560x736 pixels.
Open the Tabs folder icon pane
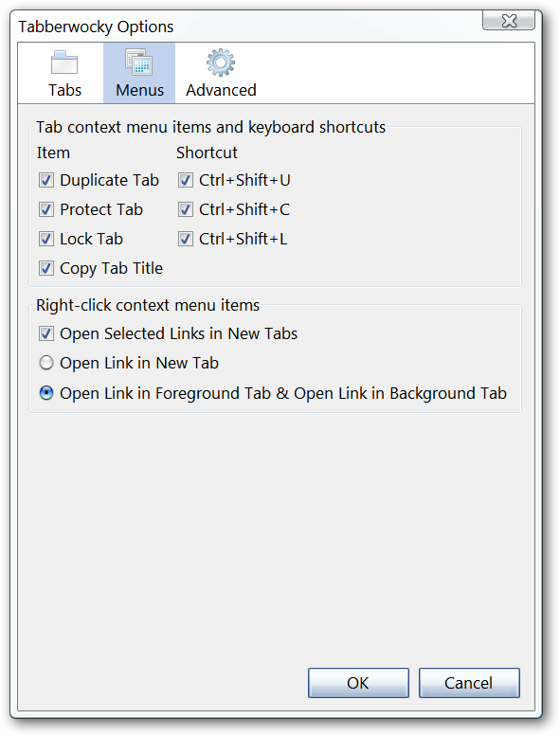pyautogui.click(x=64, y=63)
